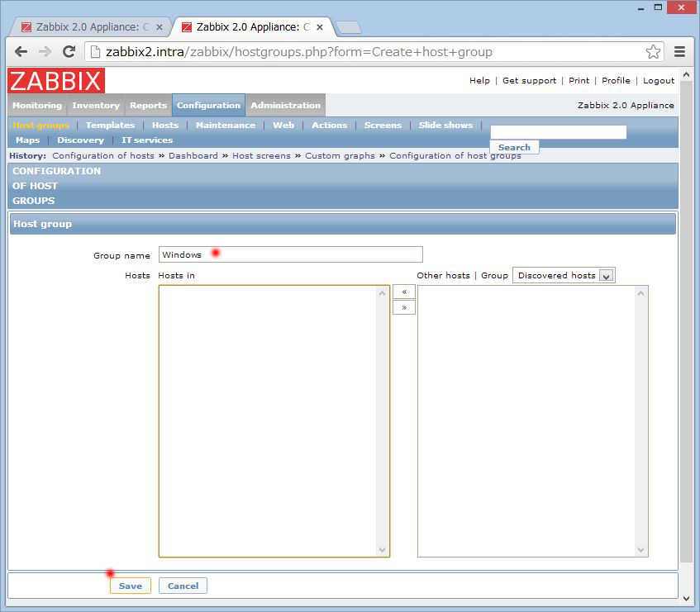The height and width of the screenshot is (612, 700).
Task: Click the Logout link
Action: [659, 81]
